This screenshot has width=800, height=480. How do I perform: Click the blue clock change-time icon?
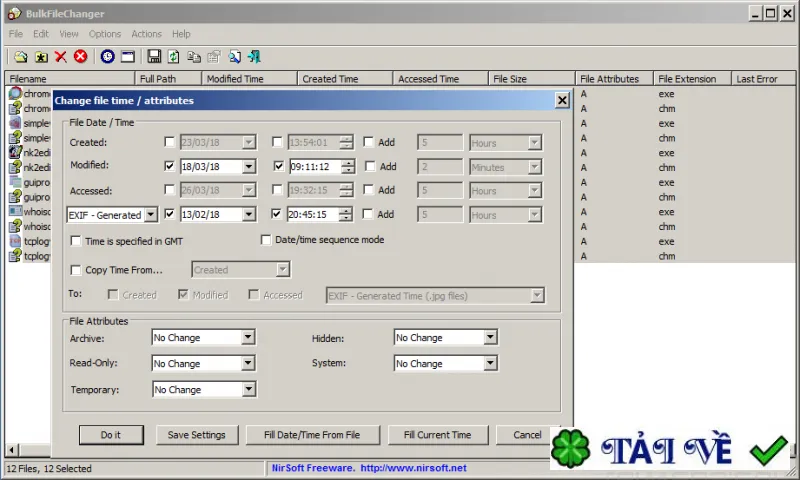point(107,57)
